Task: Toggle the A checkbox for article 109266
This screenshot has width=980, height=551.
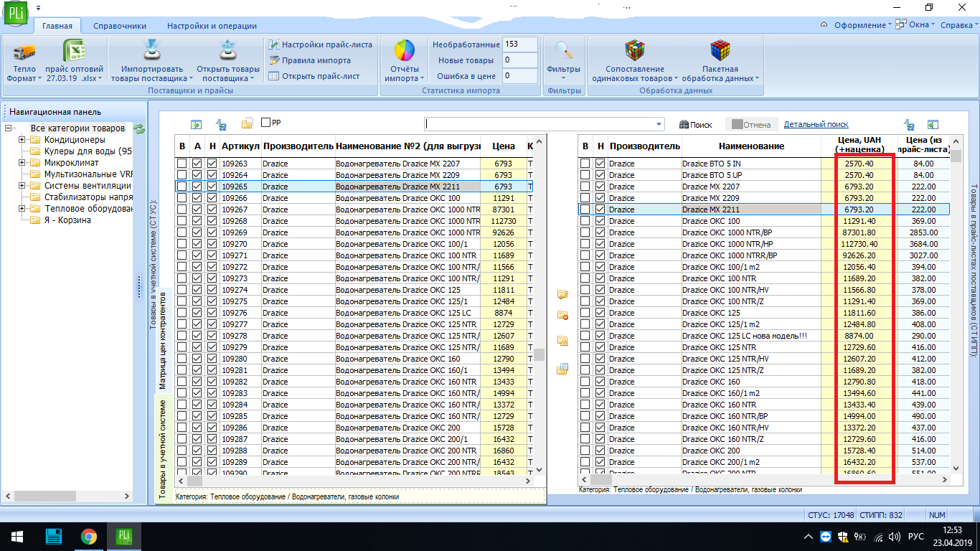Action: 197,198
